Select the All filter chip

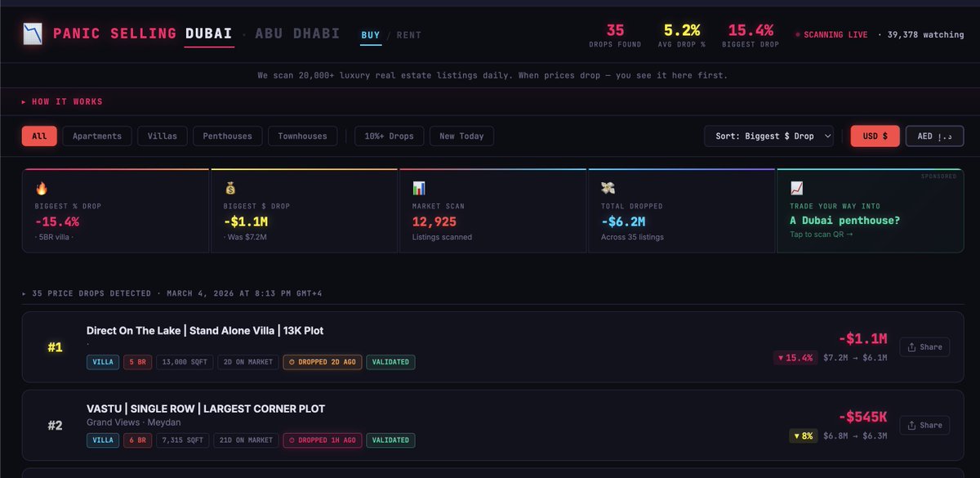(x=39, y=136)
